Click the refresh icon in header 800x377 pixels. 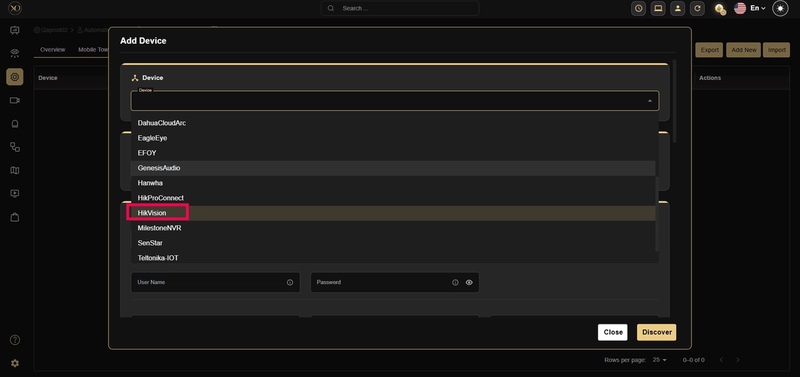coord(697,8)
